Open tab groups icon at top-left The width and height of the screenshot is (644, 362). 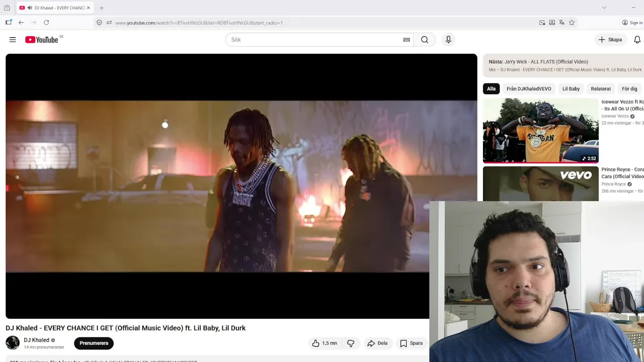(7, 8)
